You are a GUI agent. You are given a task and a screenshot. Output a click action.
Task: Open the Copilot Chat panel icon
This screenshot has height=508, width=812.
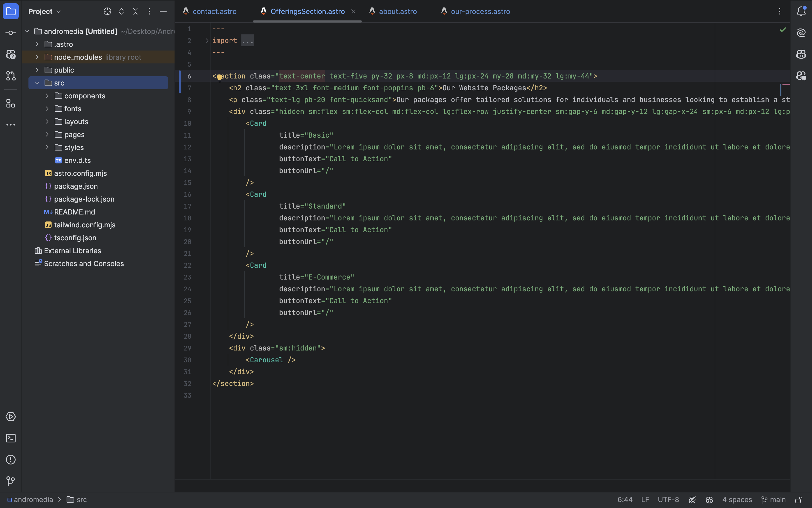click(x=801, y=76)
